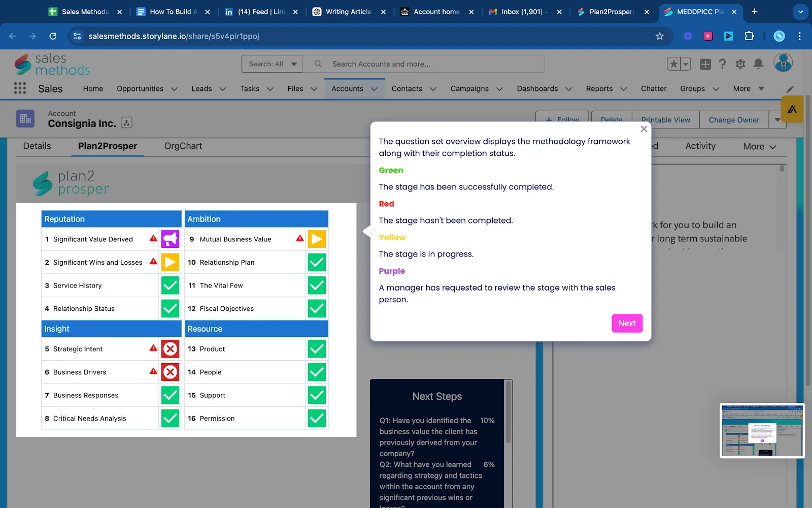Screen dimensions: 812x508
Task: Click warning triangle next to Mutual Business Value
Action: coord(300,238)
